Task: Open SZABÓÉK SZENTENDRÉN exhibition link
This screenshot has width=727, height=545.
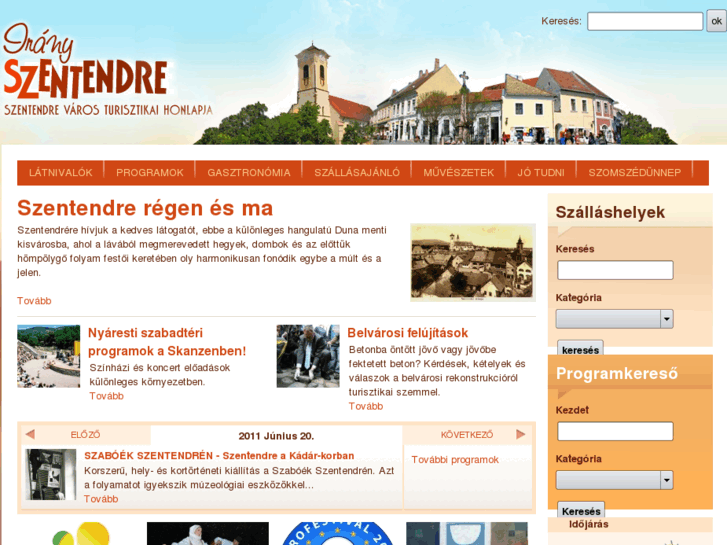Action: coord(219,455)
